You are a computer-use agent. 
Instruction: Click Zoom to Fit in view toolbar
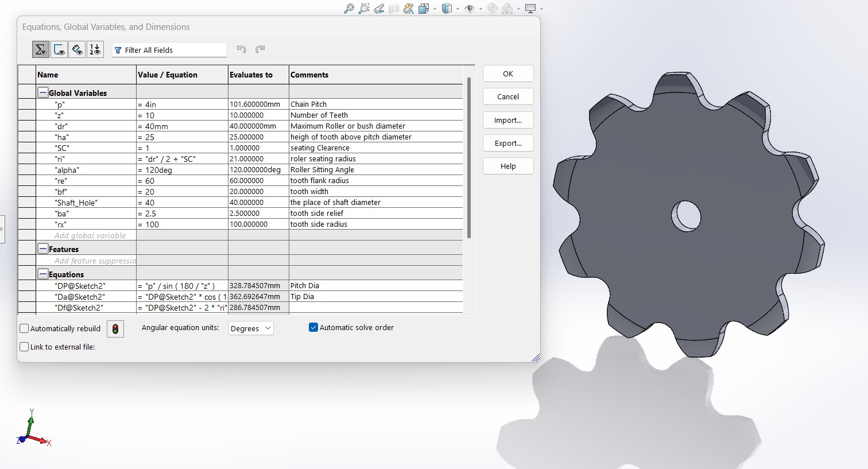348,9
